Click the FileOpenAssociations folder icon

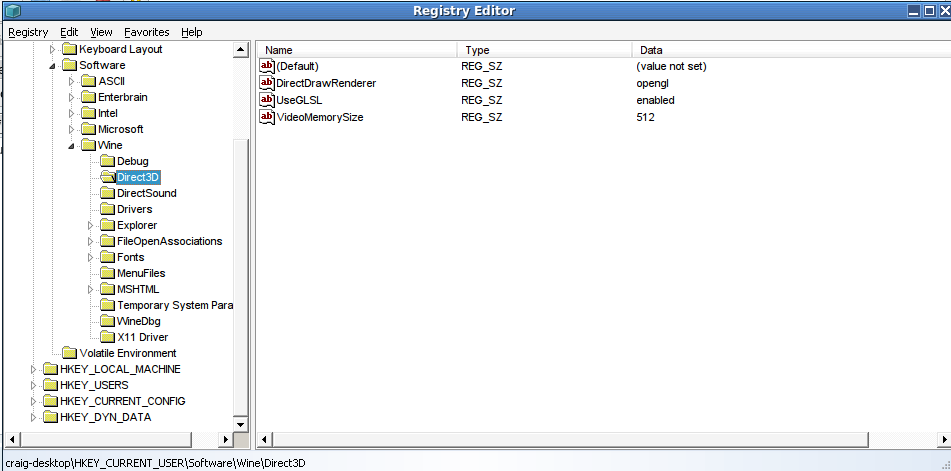(107, 241)
